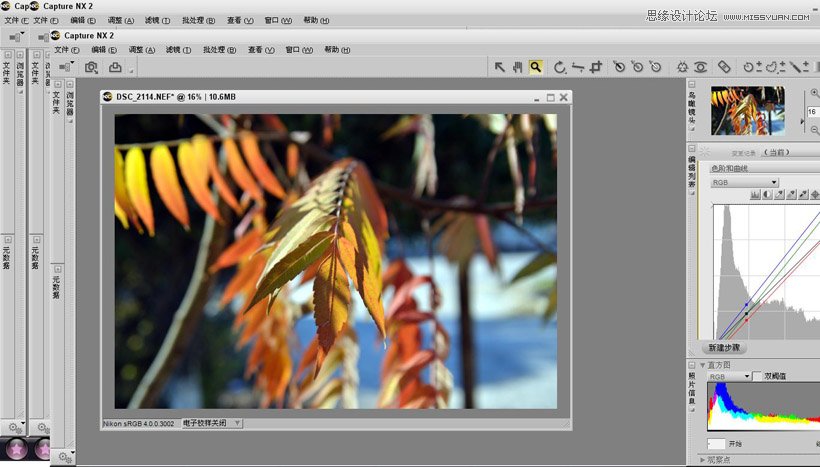Open the RGB channel dropdown in curves
This screenshot has height=467, width=820.
pos(744,183)
